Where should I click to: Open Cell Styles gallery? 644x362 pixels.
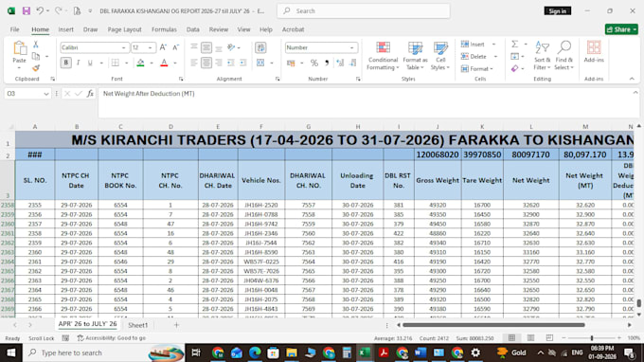point(440,56)
